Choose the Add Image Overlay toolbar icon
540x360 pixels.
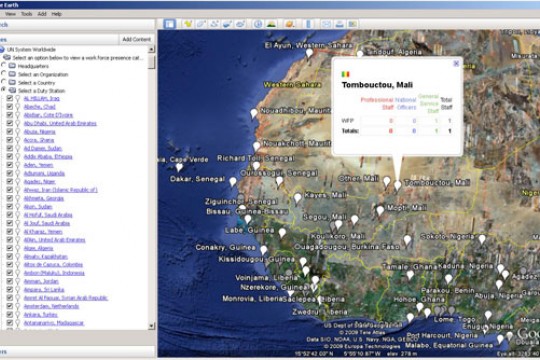point(227,24)
